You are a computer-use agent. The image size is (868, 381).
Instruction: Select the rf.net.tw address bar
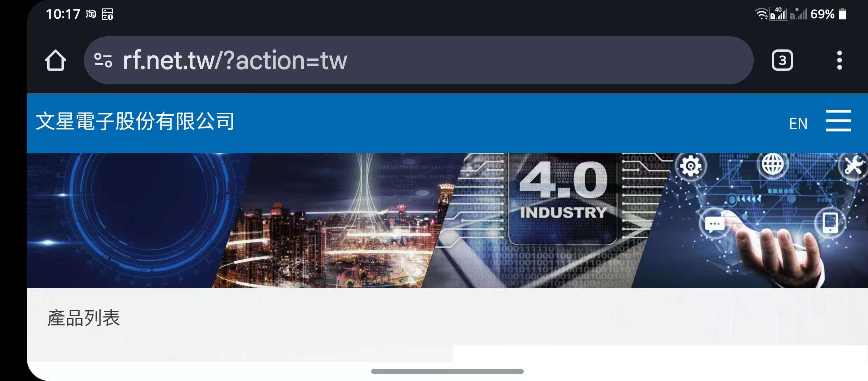coord(418,60)
